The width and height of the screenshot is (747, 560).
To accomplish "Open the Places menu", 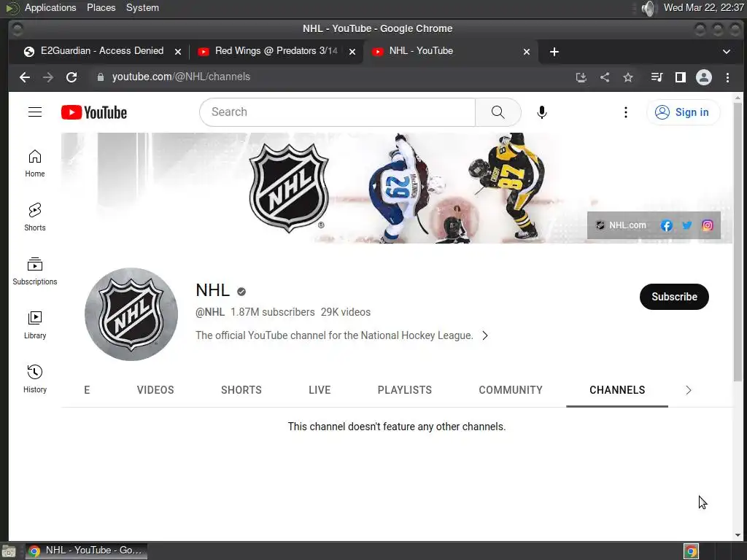I will coord(101,7).
